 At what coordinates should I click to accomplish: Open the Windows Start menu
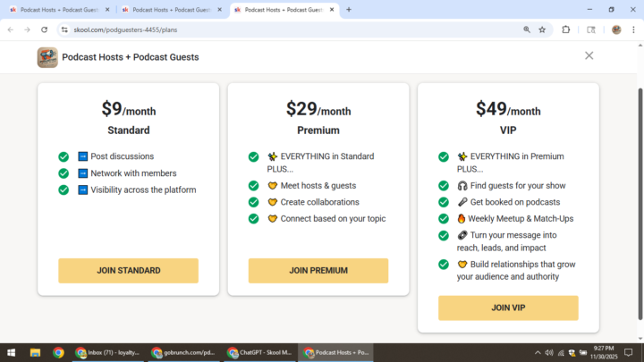11,352
